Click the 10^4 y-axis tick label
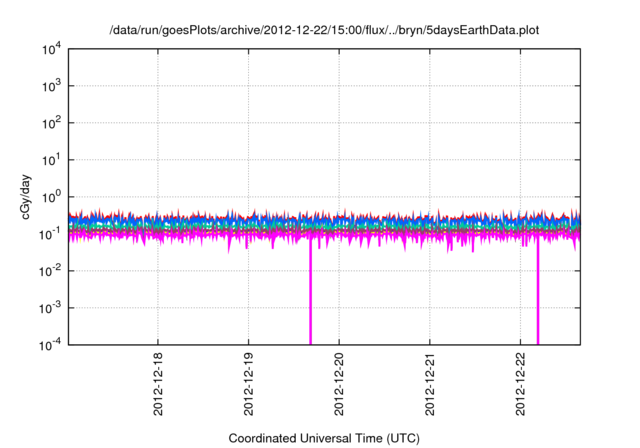This screenshot has height=448, width=640. pyautogui.click(x=52, y=49)
